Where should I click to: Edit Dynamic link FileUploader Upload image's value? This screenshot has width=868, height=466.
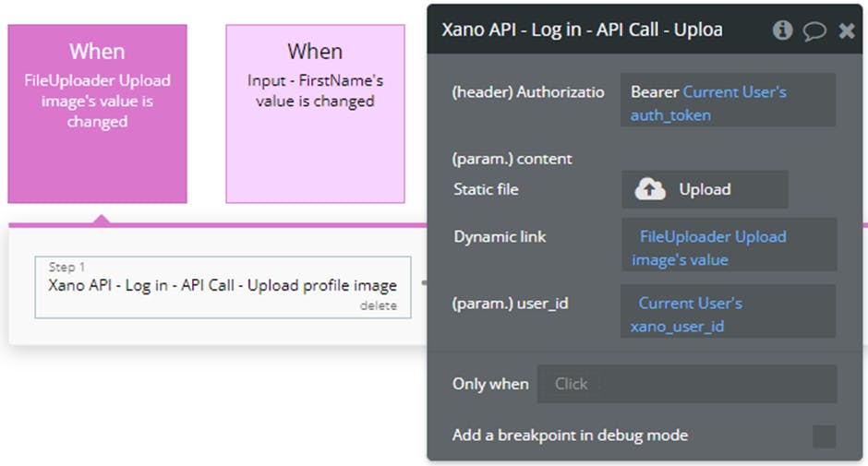[x=729, y=245]
